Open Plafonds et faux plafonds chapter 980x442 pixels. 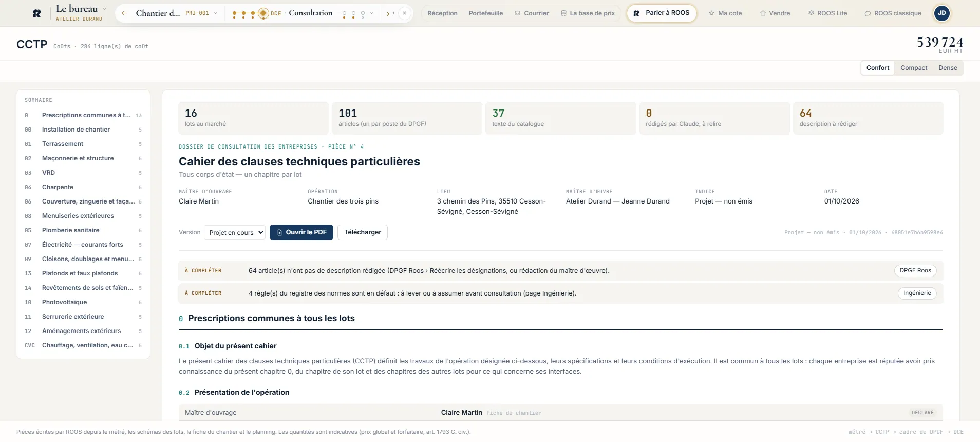click(83, 273)
